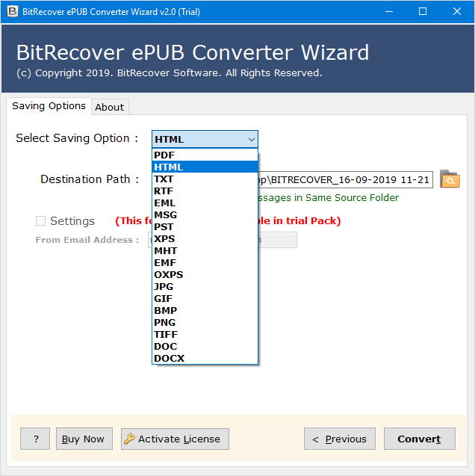Viewport: 475px width, 476px height.
Task: Pick PST format in the dropdown list
Action: [x=205, y=226]
